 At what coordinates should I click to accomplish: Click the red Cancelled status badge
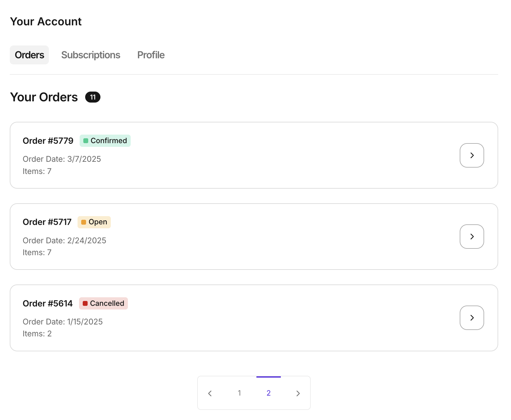coord(103,303)
